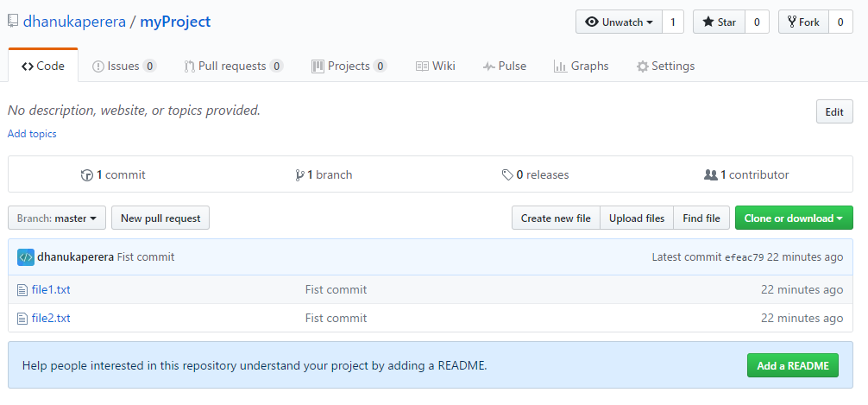Viewport: 868px width, 405px height.
Task: Expand the Branch: master dropdown
Action: coord(57,218)
